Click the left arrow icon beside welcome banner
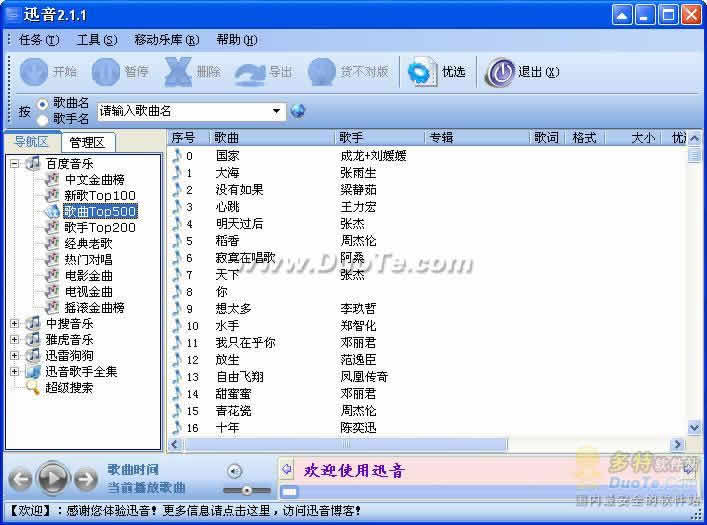707x525 pixels. coord(286,469)
